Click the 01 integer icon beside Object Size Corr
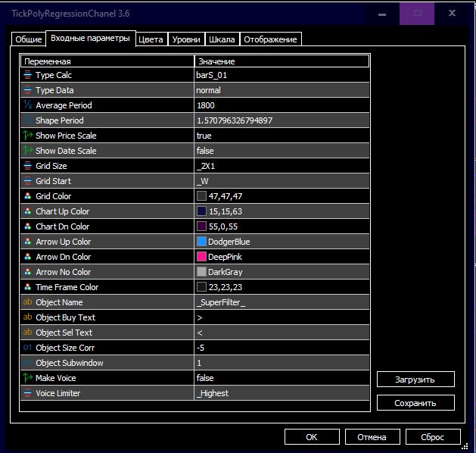This screenshot has width=476, height=453. pos(28,347)
